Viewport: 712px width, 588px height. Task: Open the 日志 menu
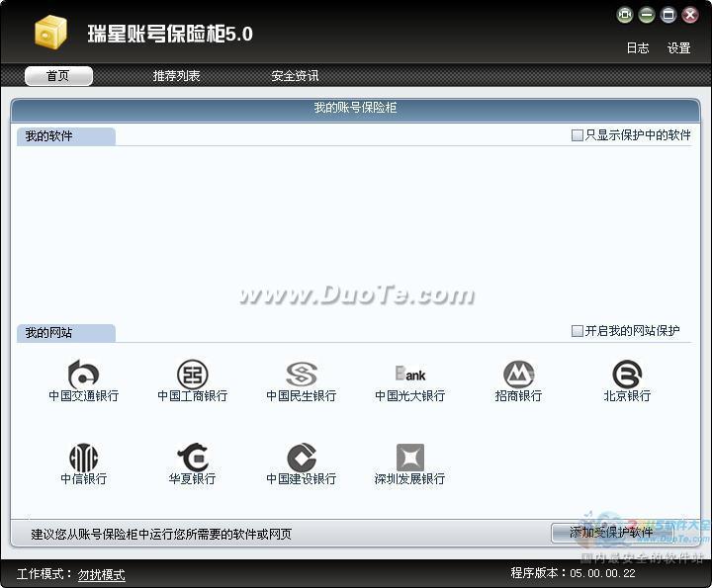point(638,48)
